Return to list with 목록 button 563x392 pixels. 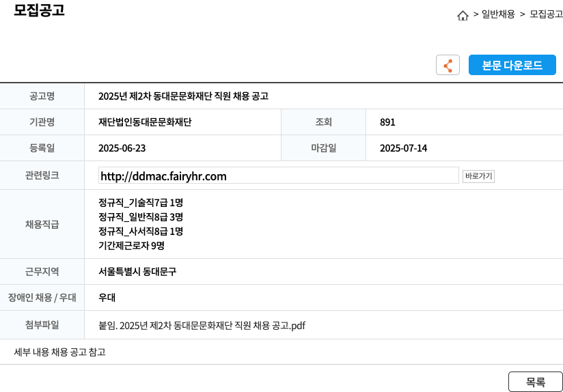pos(536,382)
